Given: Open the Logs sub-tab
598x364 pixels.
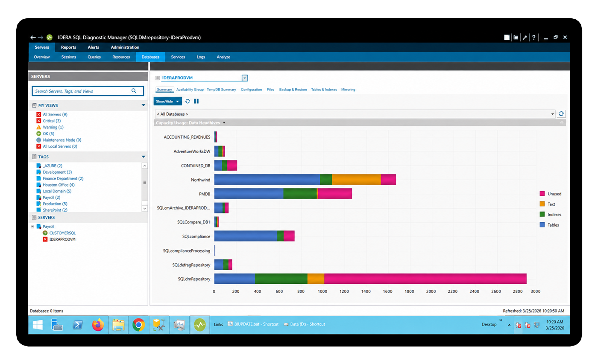Looking at the screenshot, I should click(201, 57).
